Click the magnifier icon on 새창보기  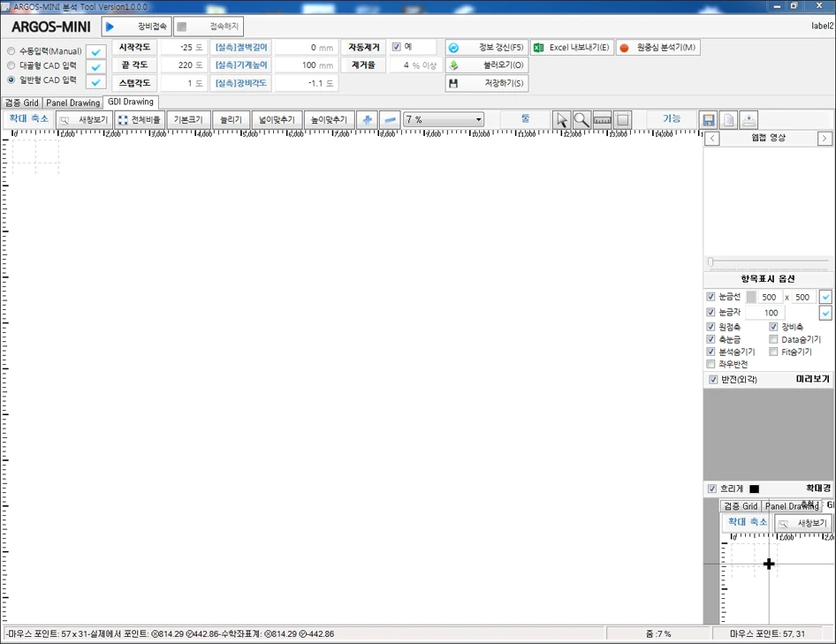point(65,120)
